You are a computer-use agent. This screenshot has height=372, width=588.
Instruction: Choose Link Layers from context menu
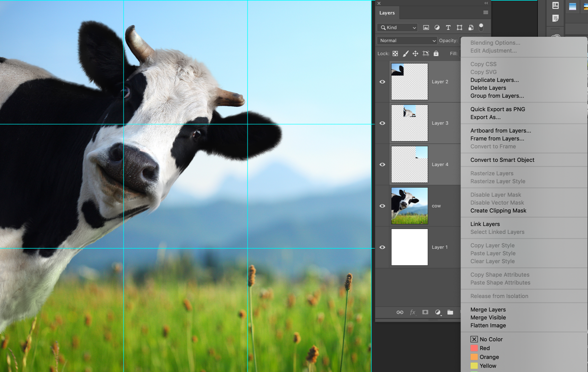tap(485, 224)
